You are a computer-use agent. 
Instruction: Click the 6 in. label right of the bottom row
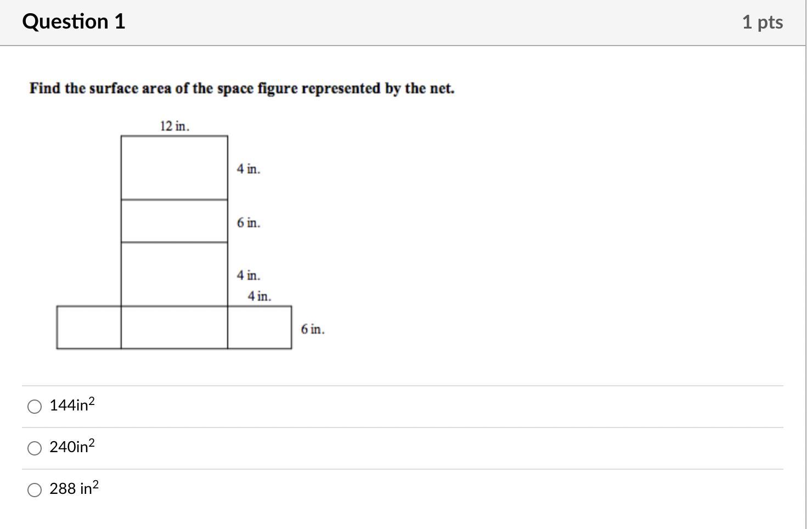click(x=312, y=329)
